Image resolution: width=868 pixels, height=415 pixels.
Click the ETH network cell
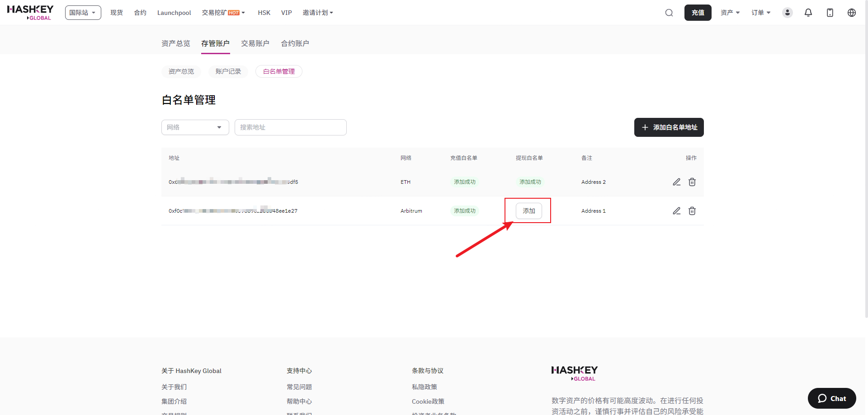tap(406, 182)
